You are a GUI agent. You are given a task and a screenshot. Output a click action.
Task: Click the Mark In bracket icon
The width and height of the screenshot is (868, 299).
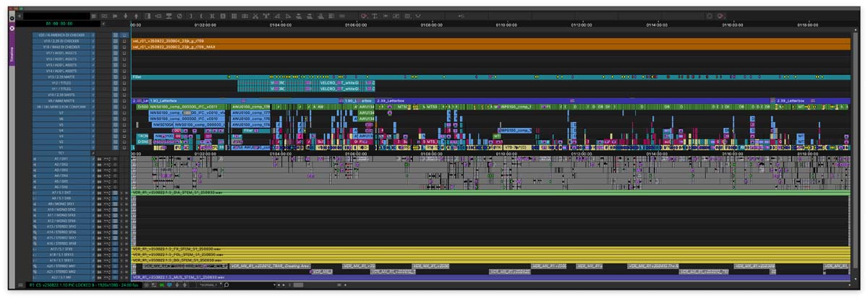click(x=200, y=15)
